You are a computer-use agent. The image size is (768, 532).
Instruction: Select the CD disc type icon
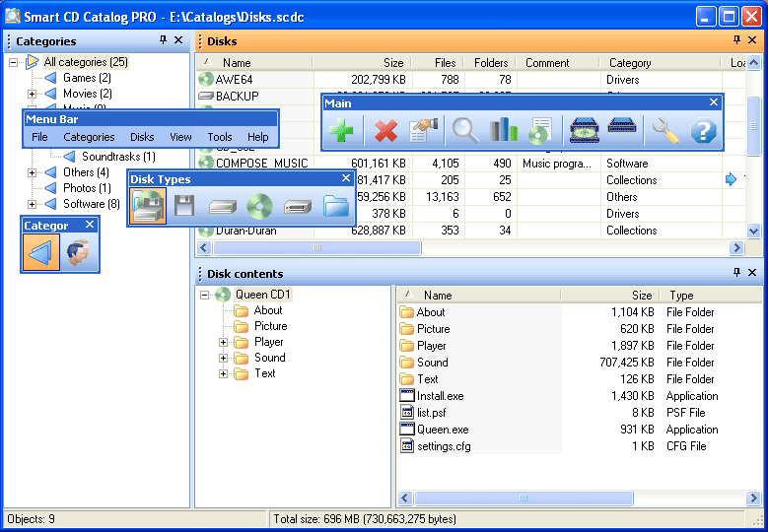259,206
